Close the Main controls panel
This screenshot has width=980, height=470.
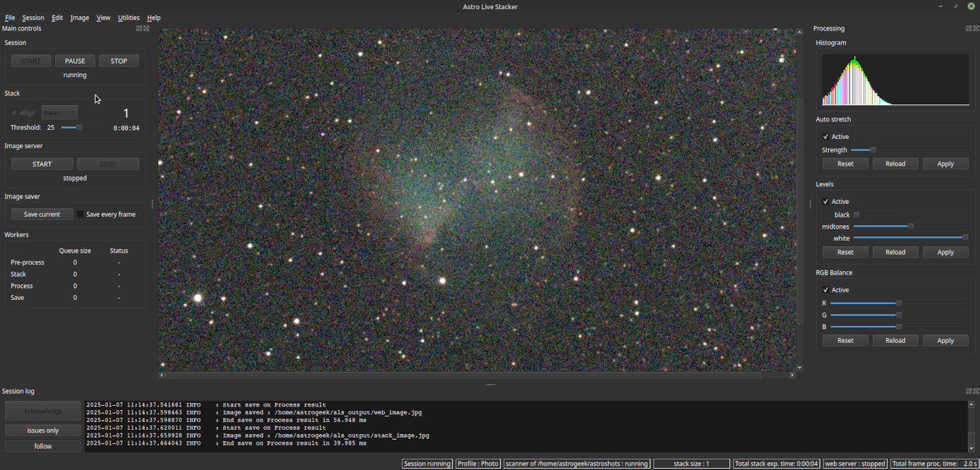pos(146,28)
